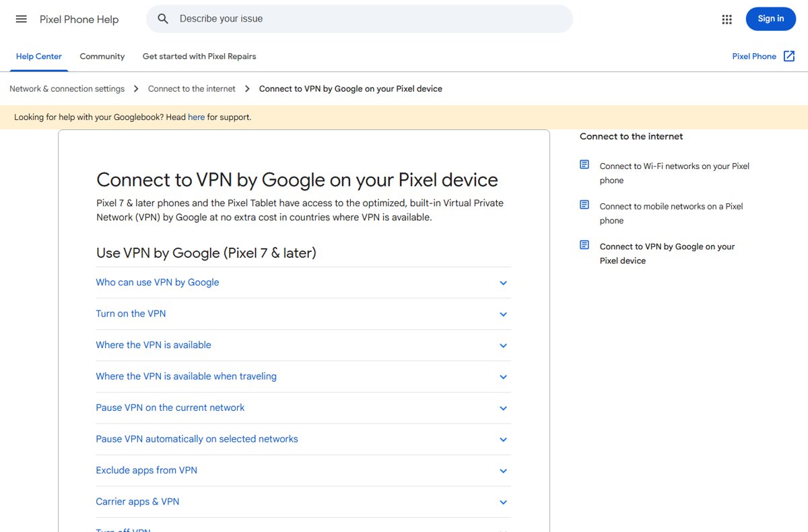This screenshot has height=532, width=808.
Task: Open the Who can use VPN by Google section
Action: pyautogui.click(x=303, y=283)
